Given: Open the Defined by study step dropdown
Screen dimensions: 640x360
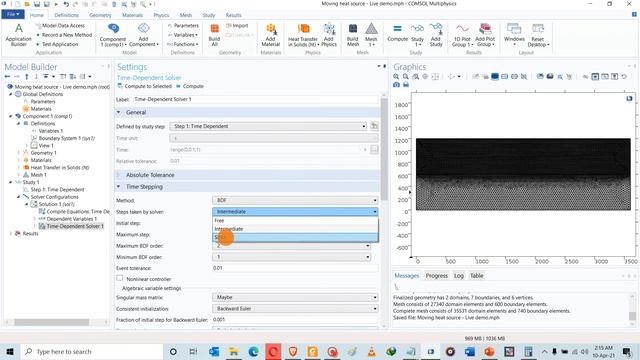Looking at the screenshot, I should click(x=268, y=126).
